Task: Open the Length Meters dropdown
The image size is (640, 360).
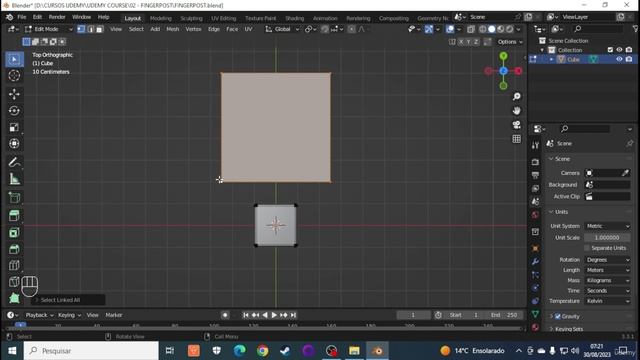Action: [x=607, y=270]
